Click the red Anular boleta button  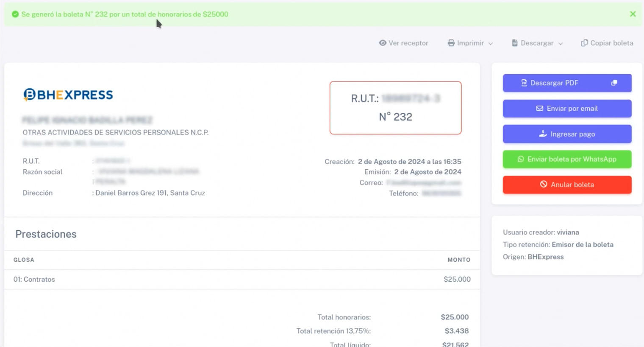pyautogui.click(x=567, y=185)
